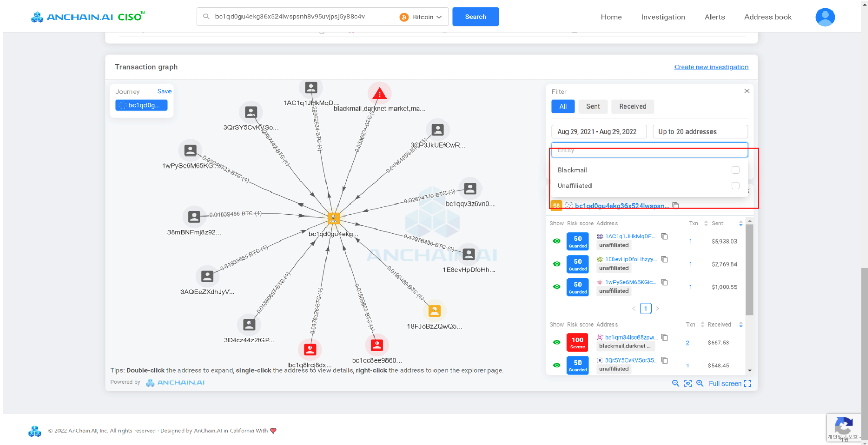
Task: Toggle visibility of 1E8evHpDfoHhzyy row
Action: (557, 264)
